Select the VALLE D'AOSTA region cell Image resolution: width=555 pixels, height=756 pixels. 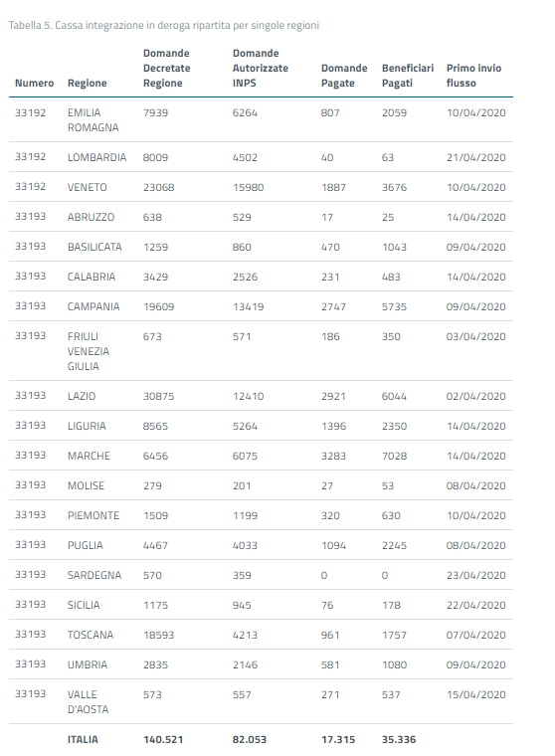point(89,702)
